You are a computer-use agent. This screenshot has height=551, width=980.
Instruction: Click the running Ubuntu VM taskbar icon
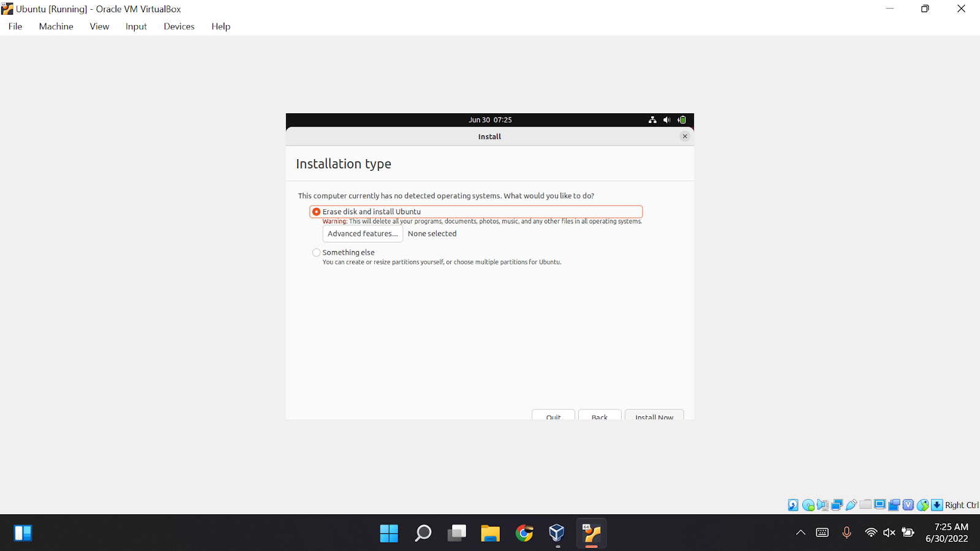(591, 533)
